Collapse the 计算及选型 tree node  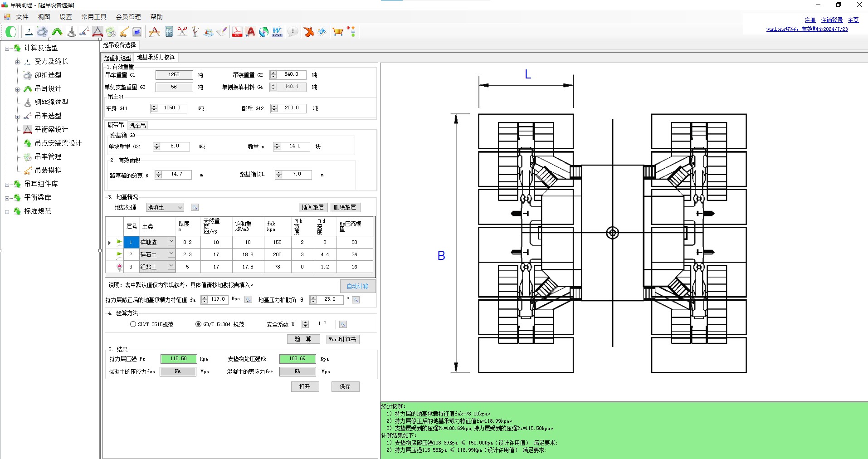7,48
